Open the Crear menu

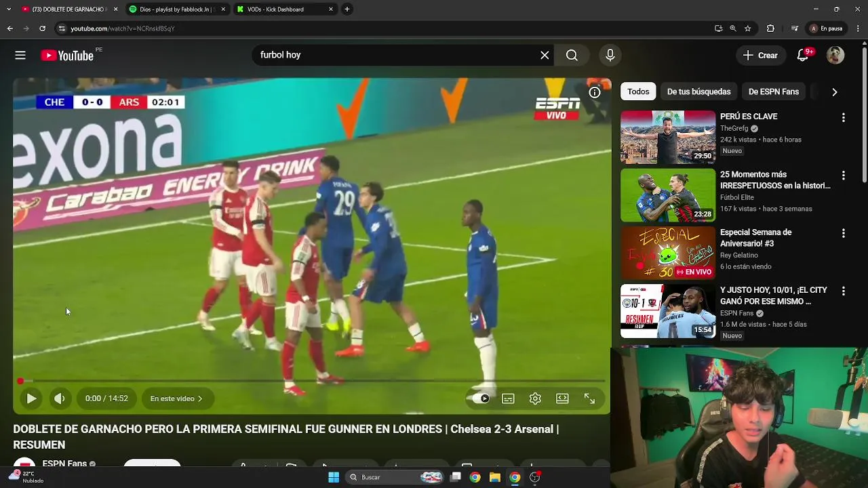tap(761, 56)
